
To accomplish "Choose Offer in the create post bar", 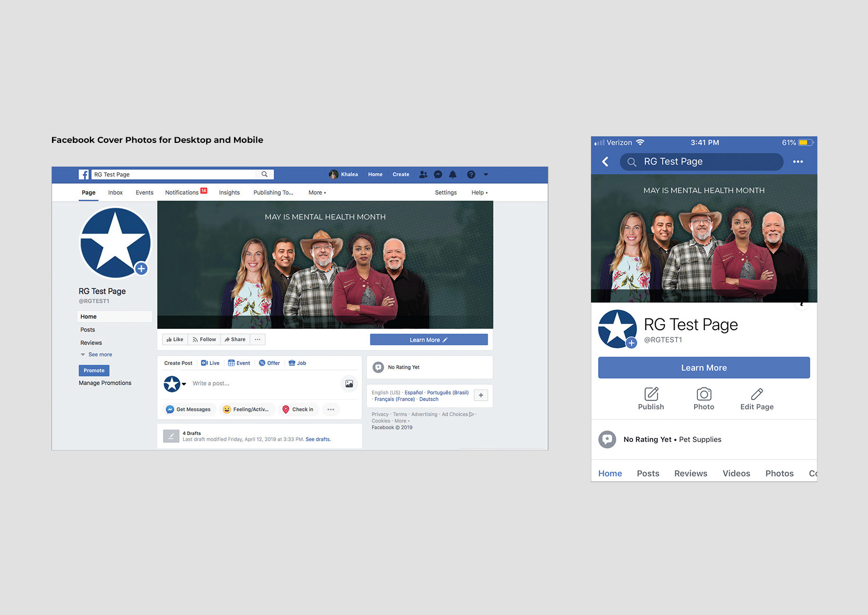I will pyautogui.click(x=269, y=363).
